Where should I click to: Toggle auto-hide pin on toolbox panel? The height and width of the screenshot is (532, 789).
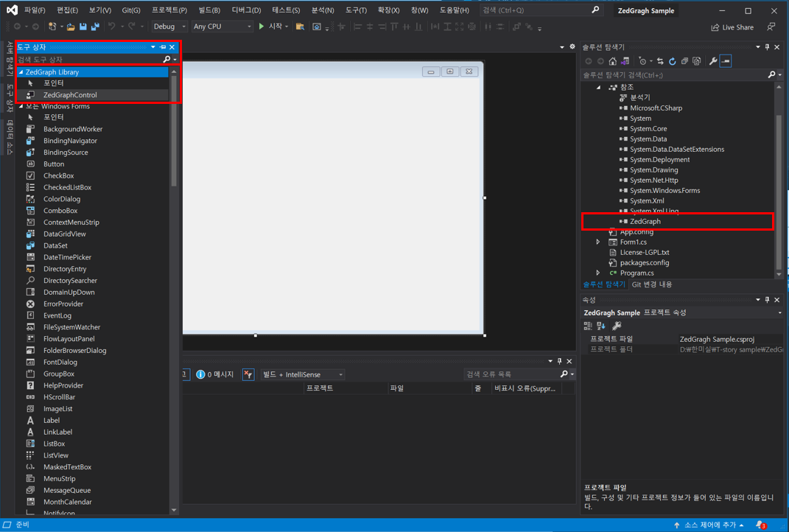point(163,47)
